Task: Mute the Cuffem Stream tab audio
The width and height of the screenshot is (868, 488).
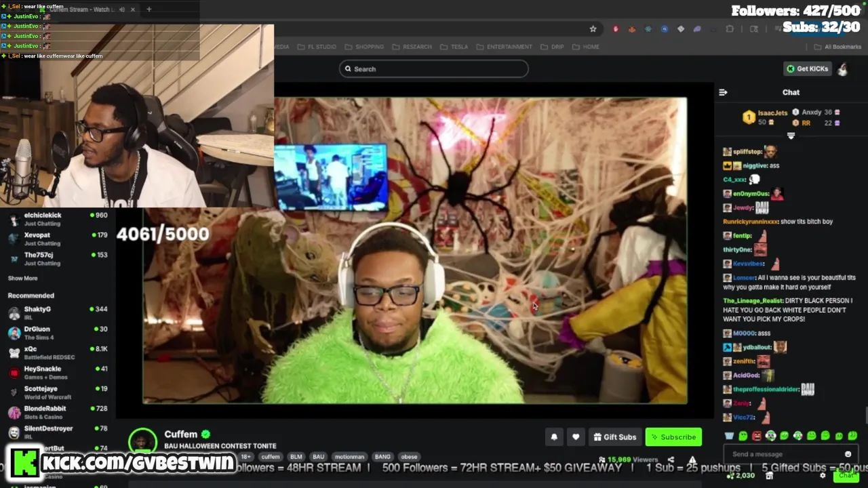Action: (122, 9)
